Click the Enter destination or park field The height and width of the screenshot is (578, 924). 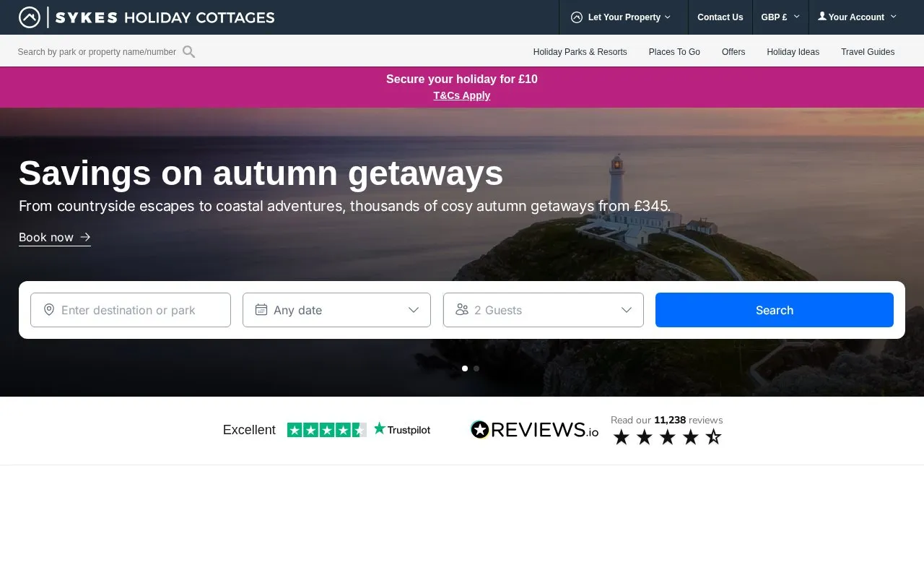coord(131,310)
